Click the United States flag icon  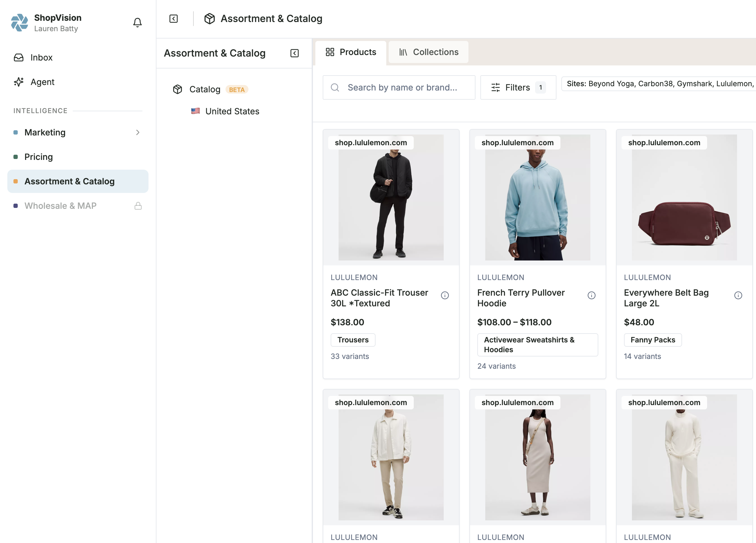coord(196,111)
